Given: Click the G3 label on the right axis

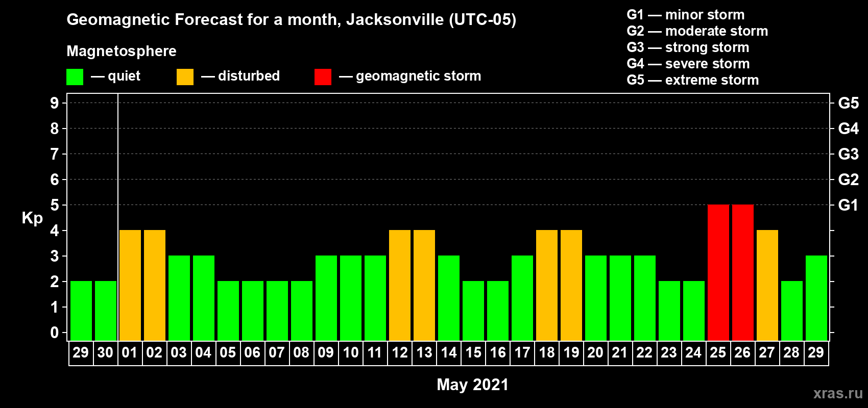Looking at the screenshot, I should (848, 154).
